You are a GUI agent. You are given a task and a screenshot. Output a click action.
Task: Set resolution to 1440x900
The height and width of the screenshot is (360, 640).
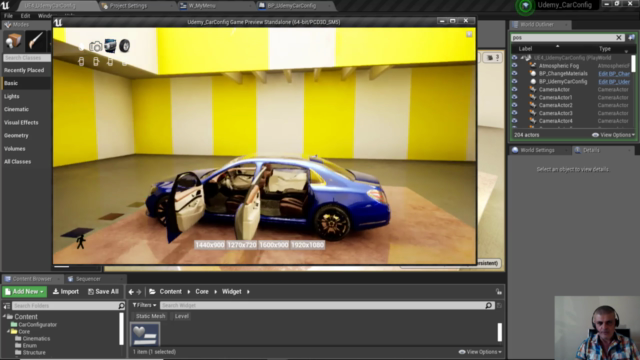tap(210, 245)
